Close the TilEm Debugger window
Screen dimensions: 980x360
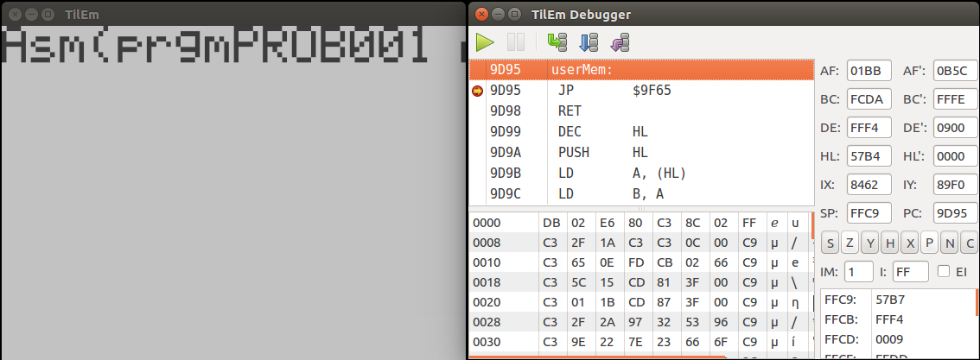(481, 14)
